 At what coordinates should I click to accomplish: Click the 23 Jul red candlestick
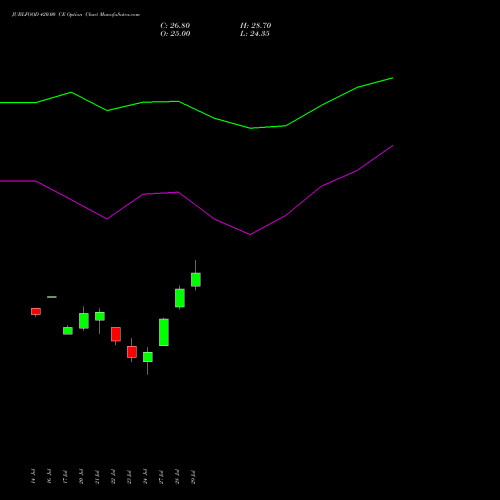[x=132, y=352]
